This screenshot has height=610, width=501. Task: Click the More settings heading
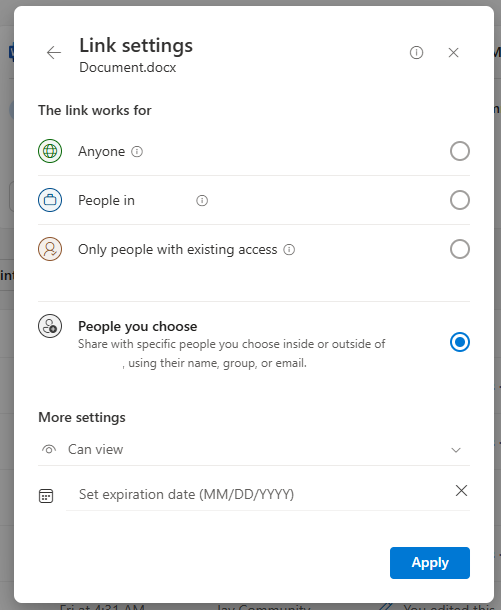pyautogui.click(x=82, y=417)
